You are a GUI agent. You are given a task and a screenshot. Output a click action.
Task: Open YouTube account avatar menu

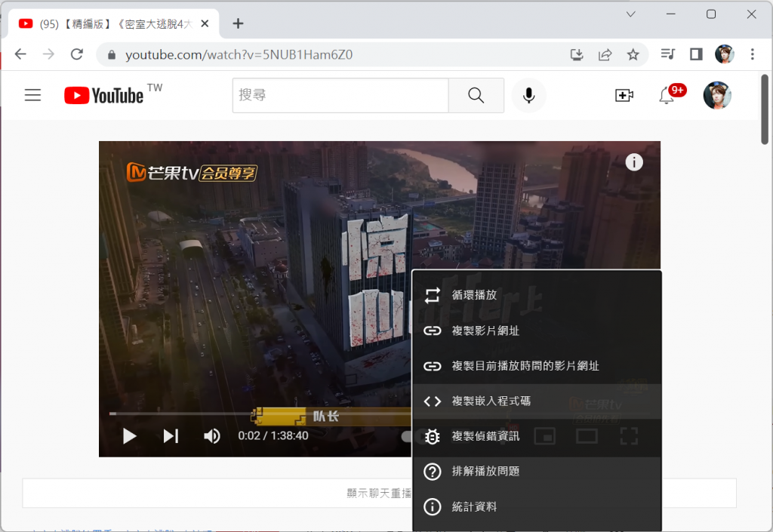[717, 95]
